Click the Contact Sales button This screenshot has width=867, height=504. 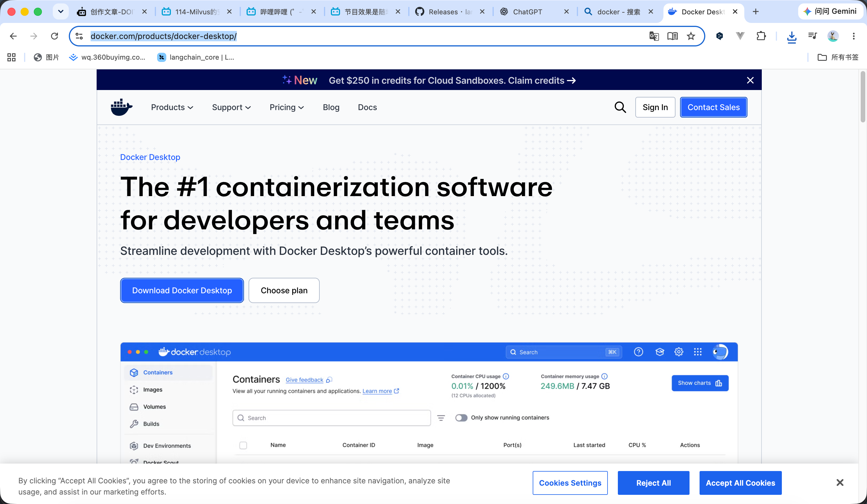pos(714,107)
